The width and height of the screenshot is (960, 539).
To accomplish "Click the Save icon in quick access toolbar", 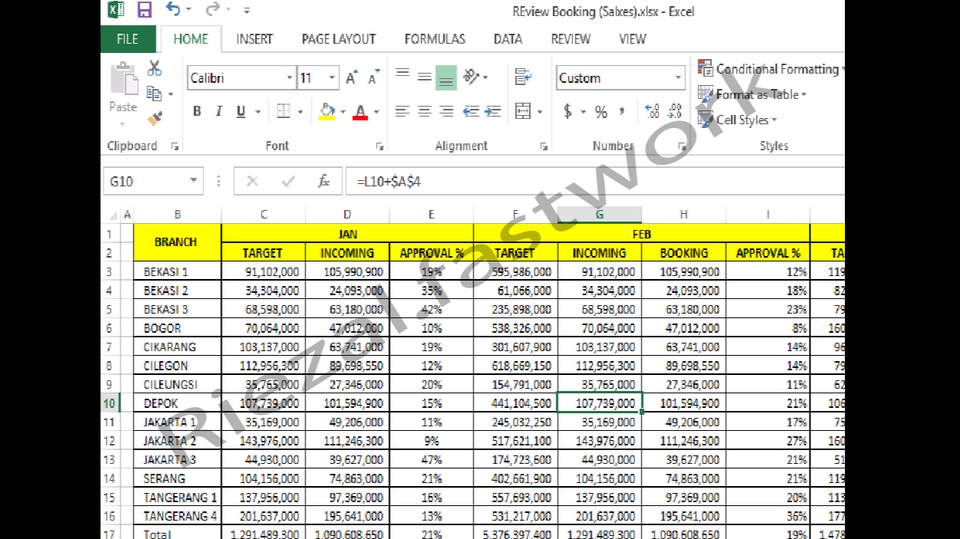I will tap(144, 10).
